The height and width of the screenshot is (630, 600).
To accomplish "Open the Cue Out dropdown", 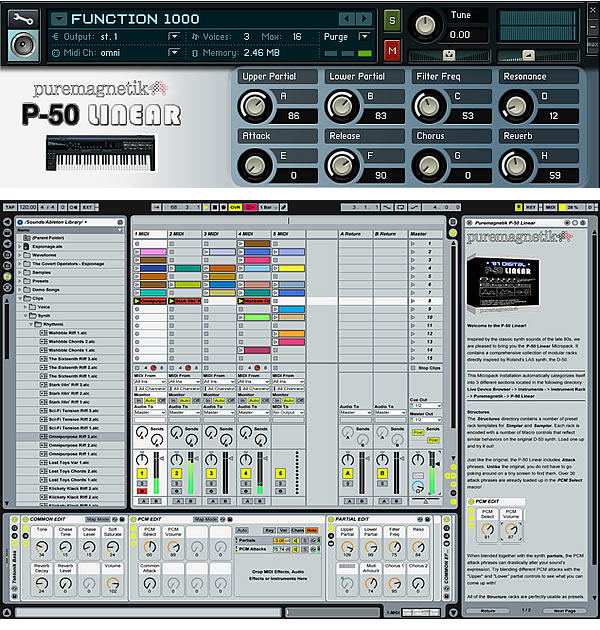I will pyautogui.click(x=426, y=405).
